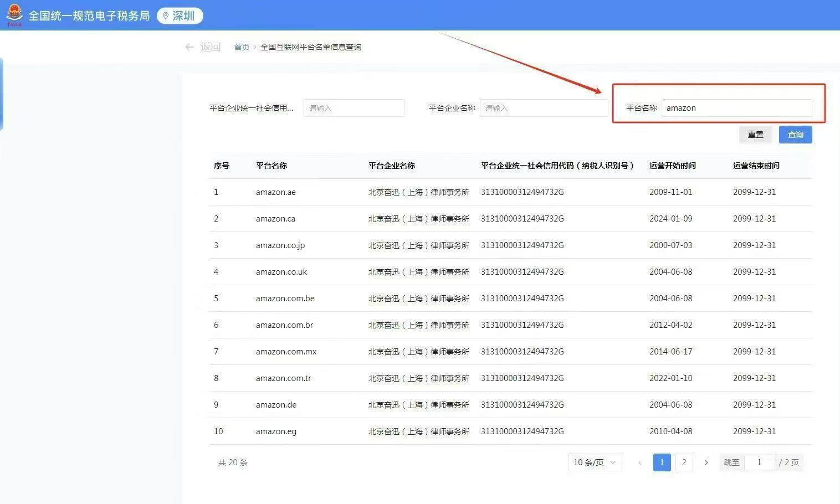Click the 返回 back link
The width and height of the screenshot is (840, 504).
[x=211, y=47]
